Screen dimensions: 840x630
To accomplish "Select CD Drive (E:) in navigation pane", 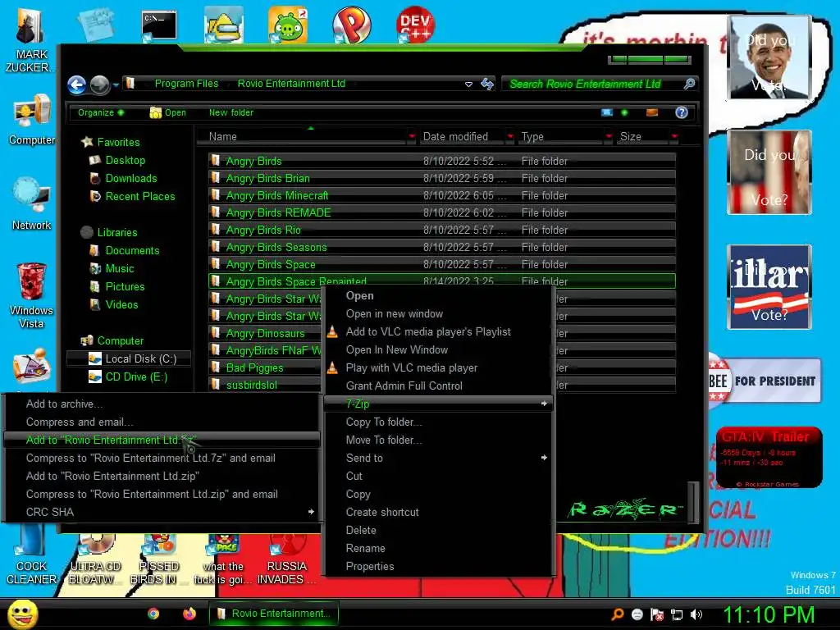I will (128, 377).
